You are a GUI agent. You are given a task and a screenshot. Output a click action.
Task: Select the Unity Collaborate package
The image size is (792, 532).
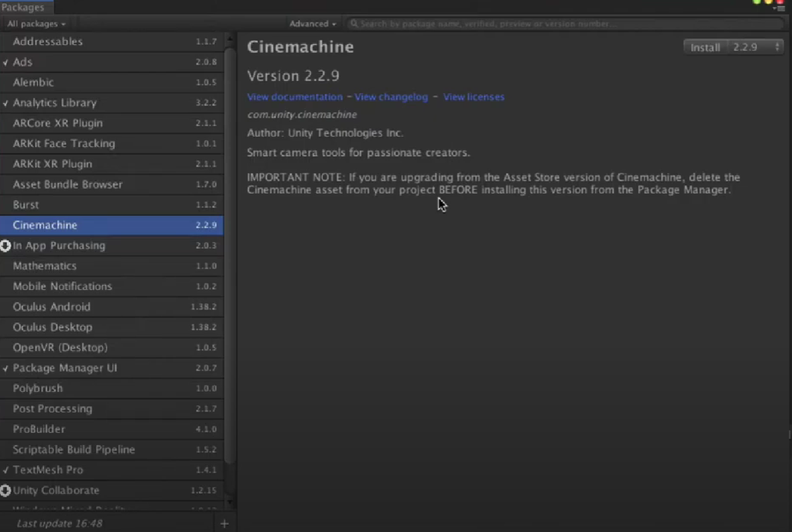[x=112, y=491]
